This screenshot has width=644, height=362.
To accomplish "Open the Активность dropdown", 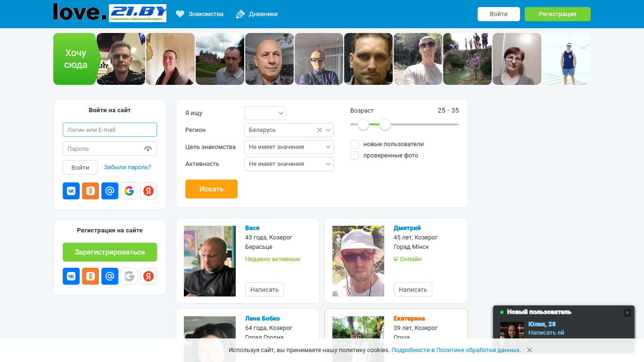I will (289, 164).
